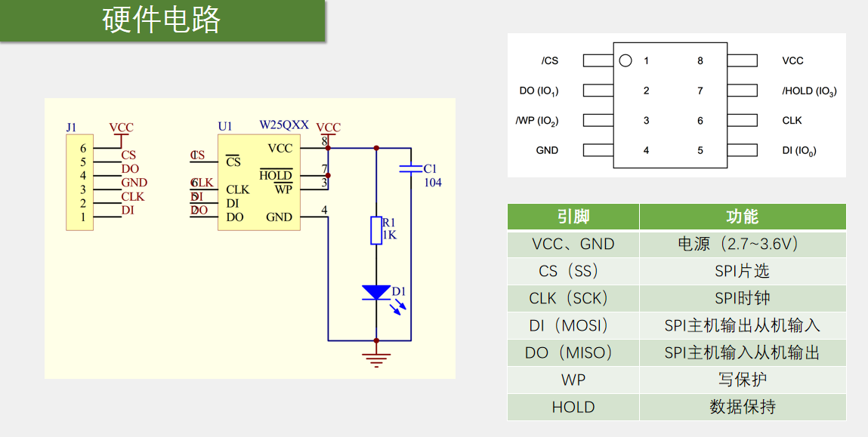This screenshot has height=437, width=868.
Task: Click the U1 chip designator
Action: (225, 127)
